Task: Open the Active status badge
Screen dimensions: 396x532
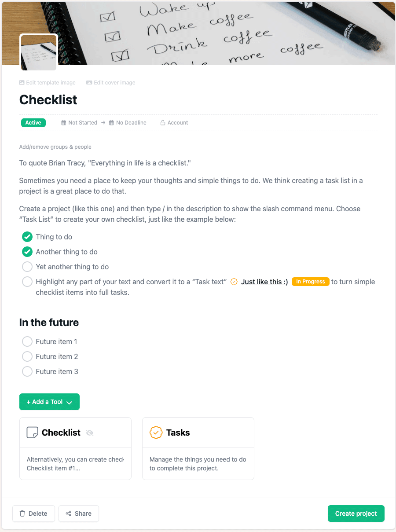Action: coord(33,122)
